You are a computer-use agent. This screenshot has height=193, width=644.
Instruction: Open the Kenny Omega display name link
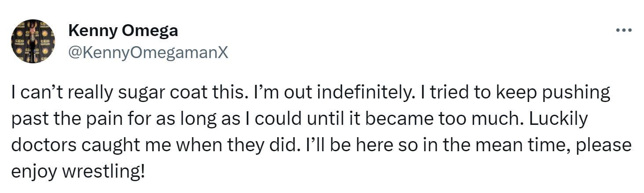click(x=123, y=30)
